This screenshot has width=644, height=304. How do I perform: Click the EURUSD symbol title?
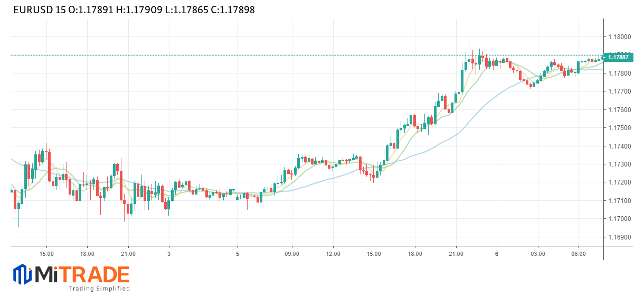click(x=34, y=10)
